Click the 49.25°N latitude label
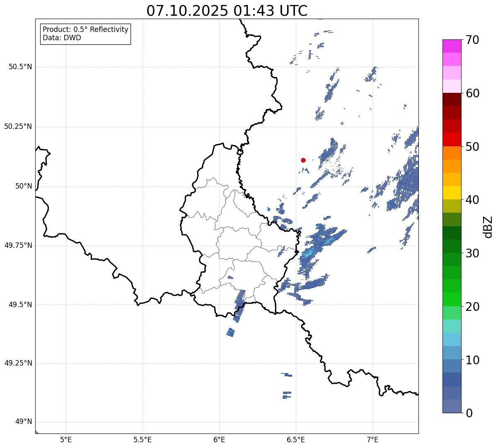 pyautogui.click(x=18, y=363)
